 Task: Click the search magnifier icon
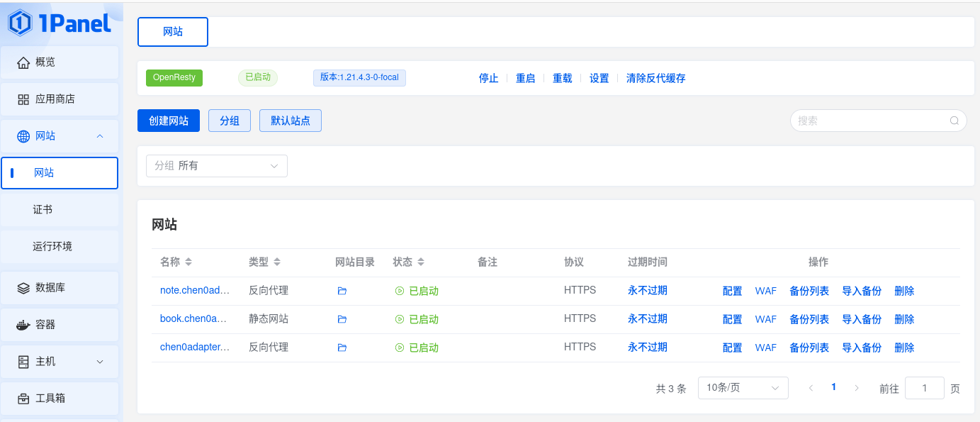pos(954,121)
